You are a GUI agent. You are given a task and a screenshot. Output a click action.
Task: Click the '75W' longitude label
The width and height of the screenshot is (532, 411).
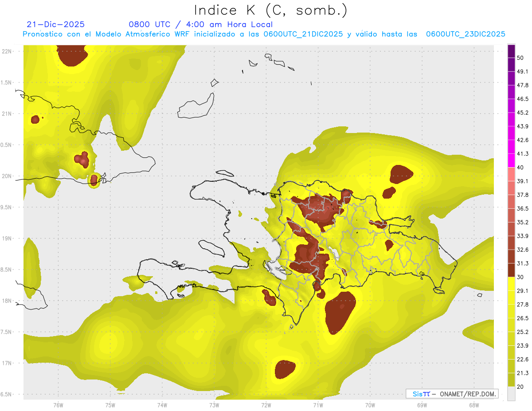pos(110,405)
